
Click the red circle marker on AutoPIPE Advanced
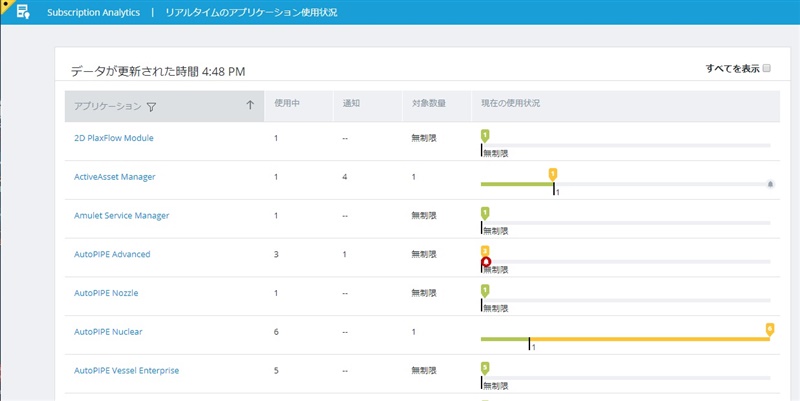click(486, 263)
